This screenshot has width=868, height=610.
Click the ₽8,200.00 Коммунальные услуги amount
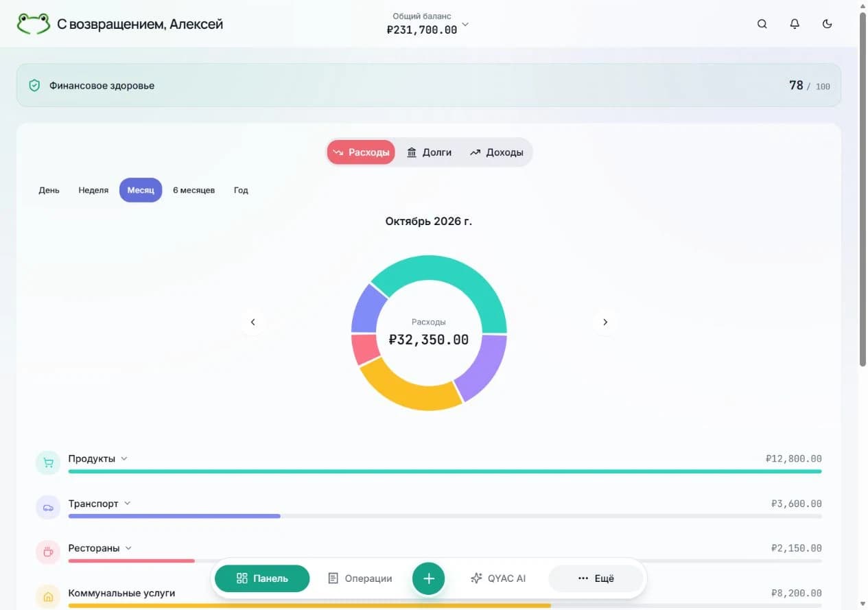[x=797, y=593]
